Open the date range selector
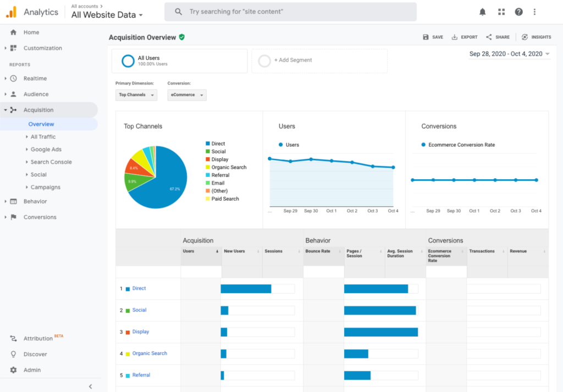Screen dimensions: 563x392 [509, 53]
